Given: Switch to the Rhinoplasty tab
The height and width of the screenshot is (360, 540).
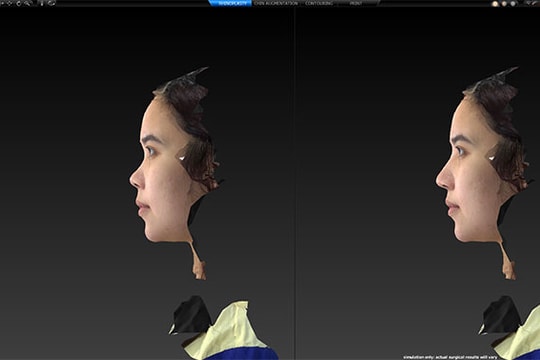Looking at the screenshot, I should 231,3.
